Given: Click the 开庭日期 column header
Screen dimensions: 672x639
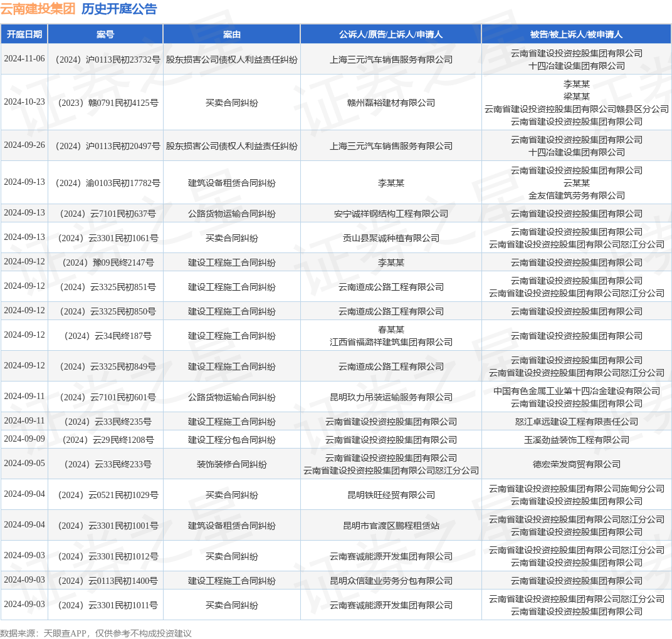Looking at the screenshot, I should pyautogui.click(x=24, y=34).
